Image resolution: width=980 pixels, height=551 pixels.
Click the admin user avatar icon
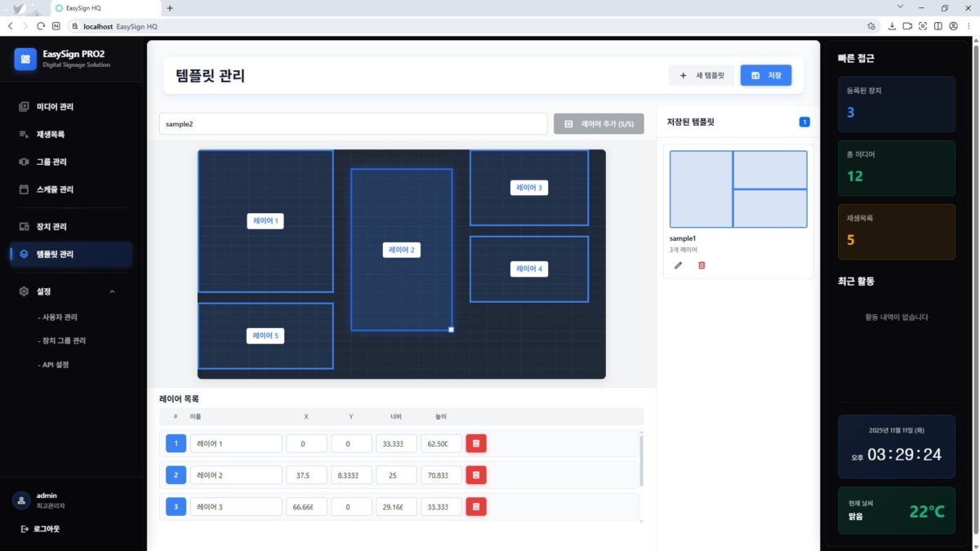pyautogui.click(x=21, y=500)
